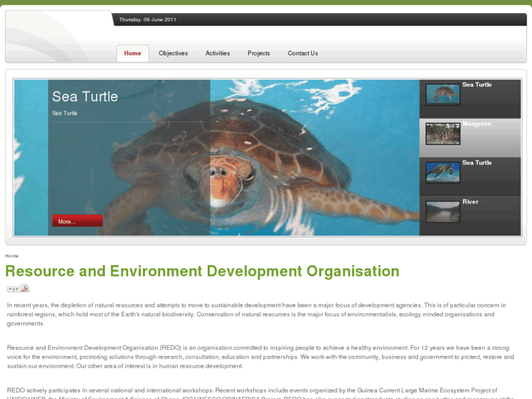
Task: Click the red More... button
Action: coord(78,220)
